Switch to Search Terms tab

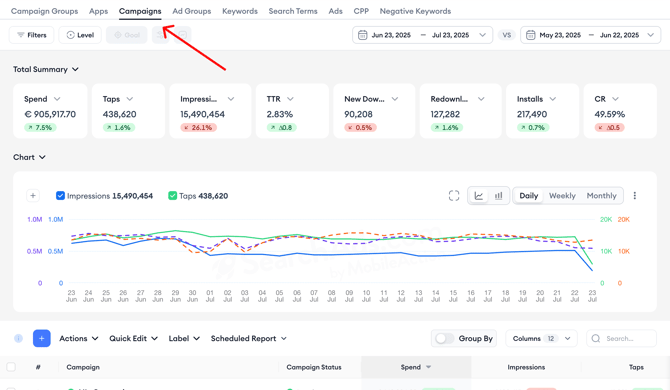point(293,11)
